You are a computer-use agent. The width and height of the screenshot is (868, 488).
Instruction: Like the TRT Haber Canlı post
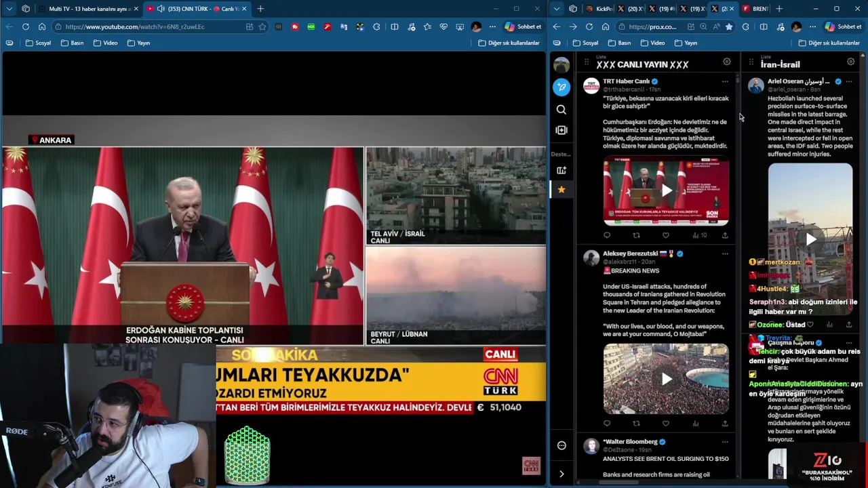(666, 235)
